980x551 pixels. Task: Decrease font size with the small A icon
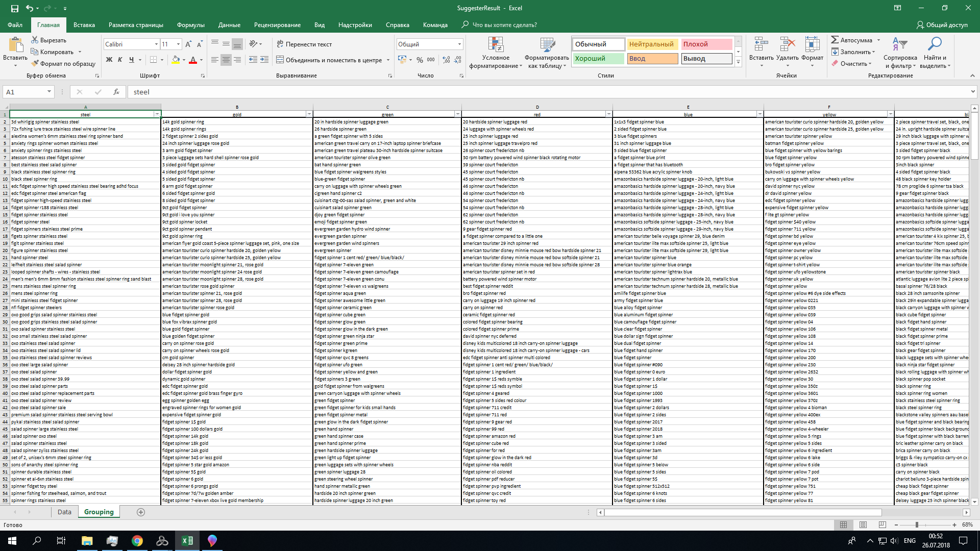click(200, 44)
